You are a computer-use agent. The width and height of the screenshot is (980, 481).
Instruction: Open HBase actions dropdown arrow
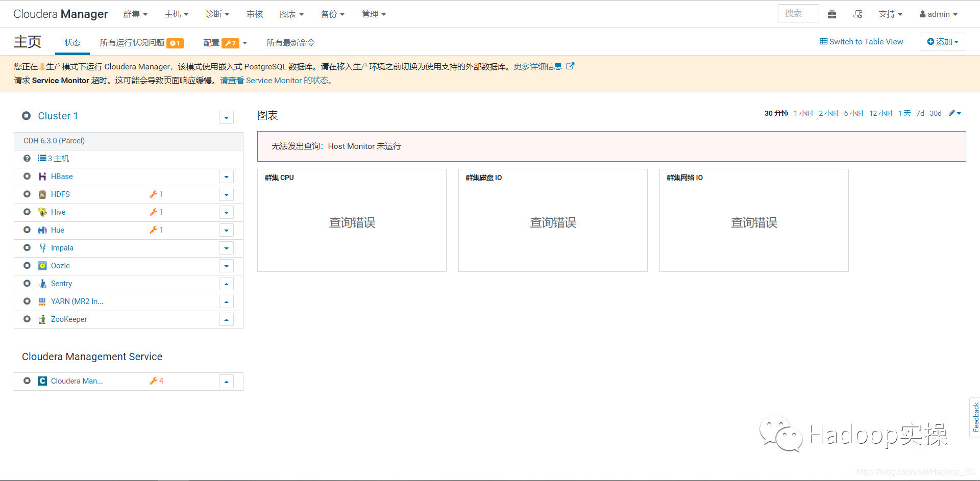[x=226, y=176]
